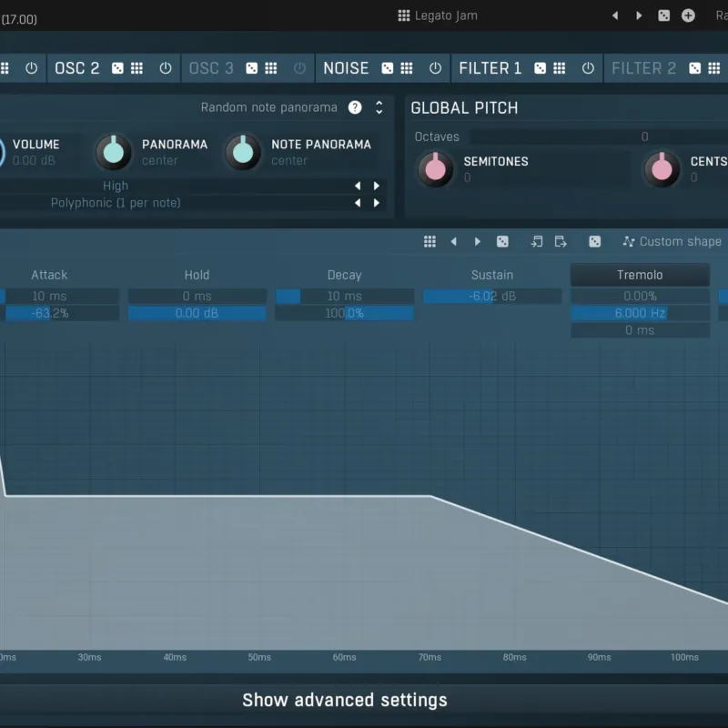Select the FILTER 2 tab

tap(643, 68)
